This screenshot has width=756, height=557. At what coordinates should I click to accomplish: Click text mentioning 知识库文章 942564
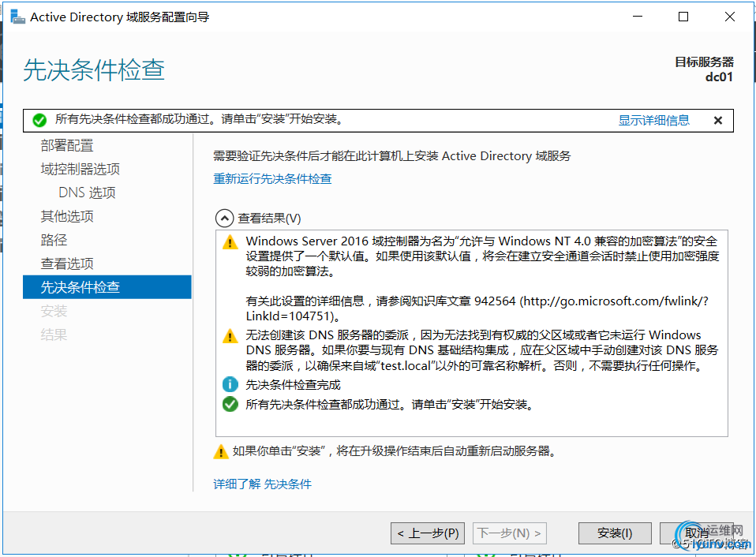(x=477, y=308)
